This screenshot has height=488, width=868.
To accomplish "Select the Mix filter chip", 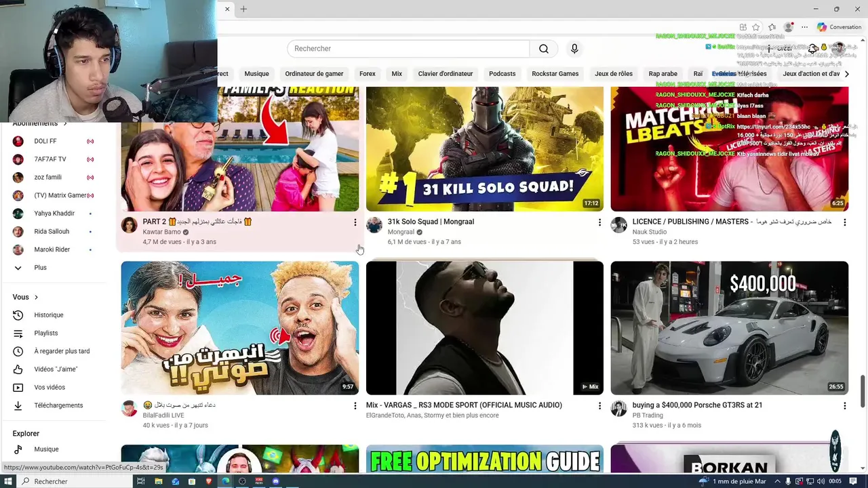I will point(397,74).
